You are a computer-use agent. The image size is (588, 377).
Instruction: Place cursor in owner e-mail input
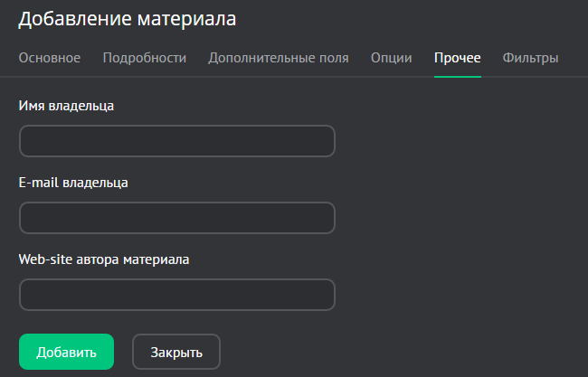(177, 218)
